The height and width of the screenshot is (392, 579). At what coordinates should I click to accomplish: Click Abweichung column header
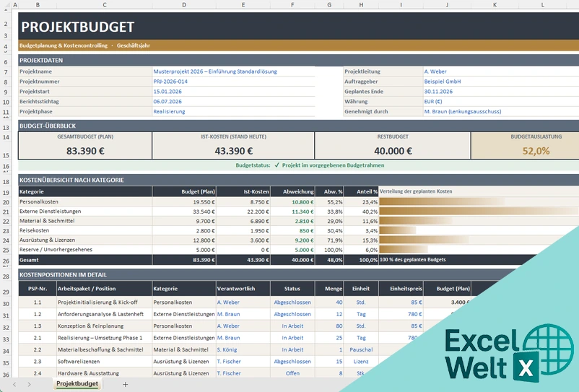[x=293, y=191]
